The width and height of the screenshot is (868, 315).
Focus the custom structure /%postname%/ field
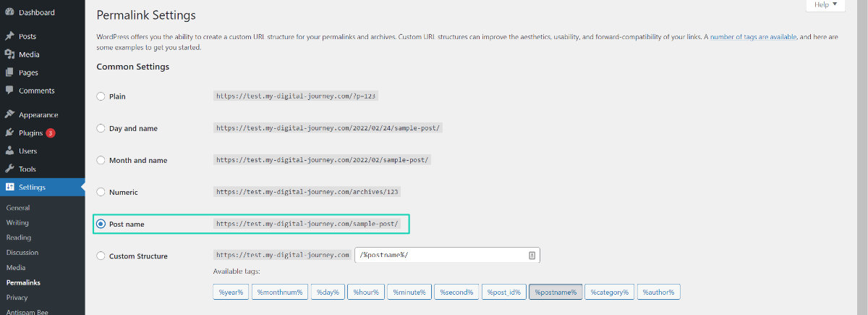[447, 256]
